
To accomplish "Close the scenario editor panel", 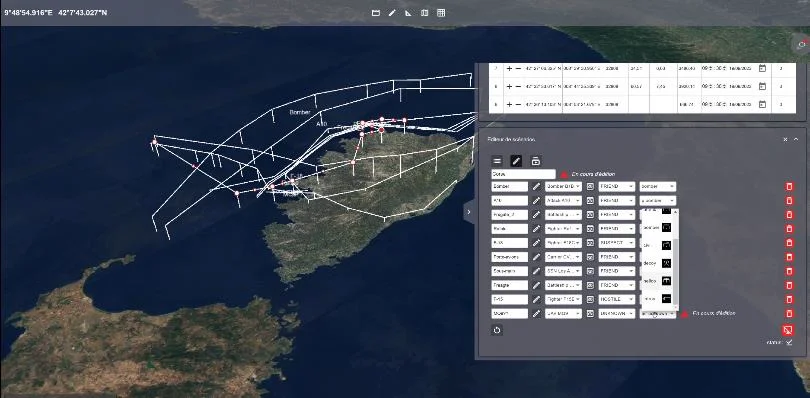I will pos(785,139).
